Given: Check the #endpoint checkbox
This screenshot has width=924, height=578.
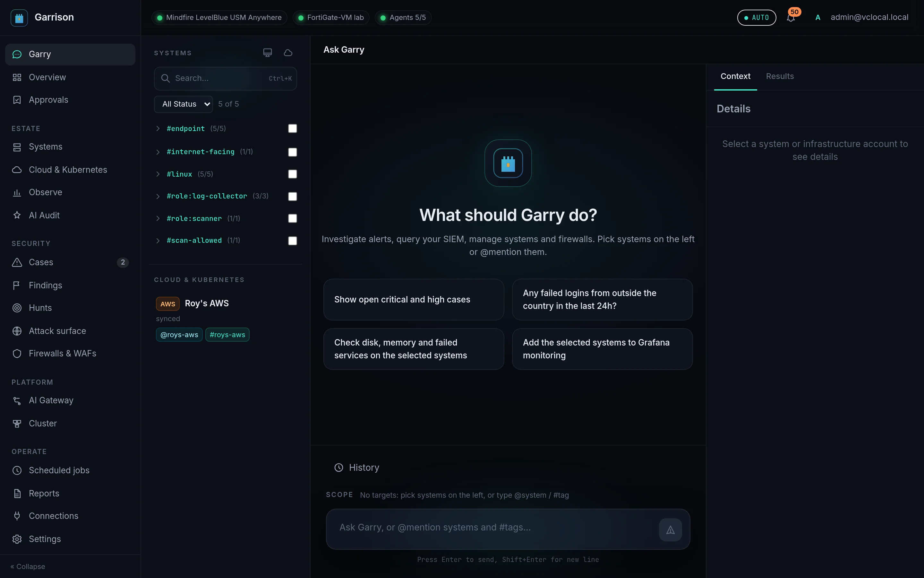Looking at the screenshot, I should coord(293,128).
